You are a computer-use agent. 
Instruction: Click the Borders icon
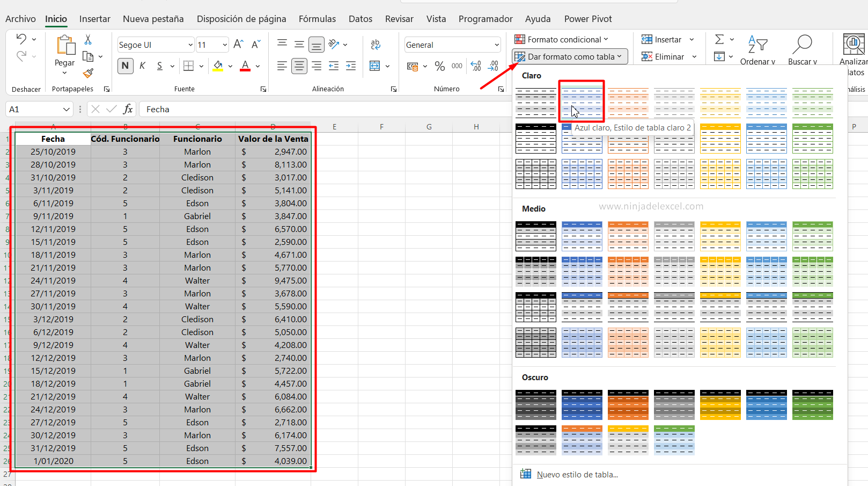point(188,66)
